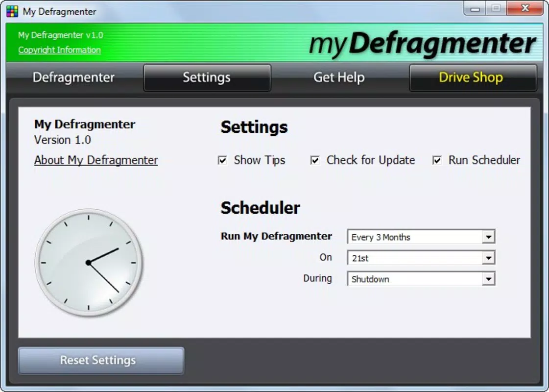The height and width of the screenshot is (392, 549).
Task: Click the Run My Defragmenter label
Action: click(276, 237)
